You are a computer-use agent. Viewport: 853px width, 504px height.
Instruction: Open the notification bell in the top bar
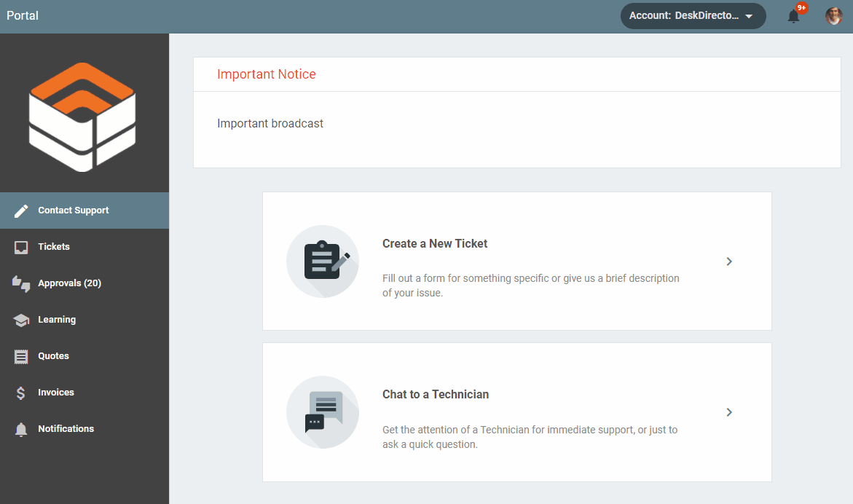coord(793,16)
